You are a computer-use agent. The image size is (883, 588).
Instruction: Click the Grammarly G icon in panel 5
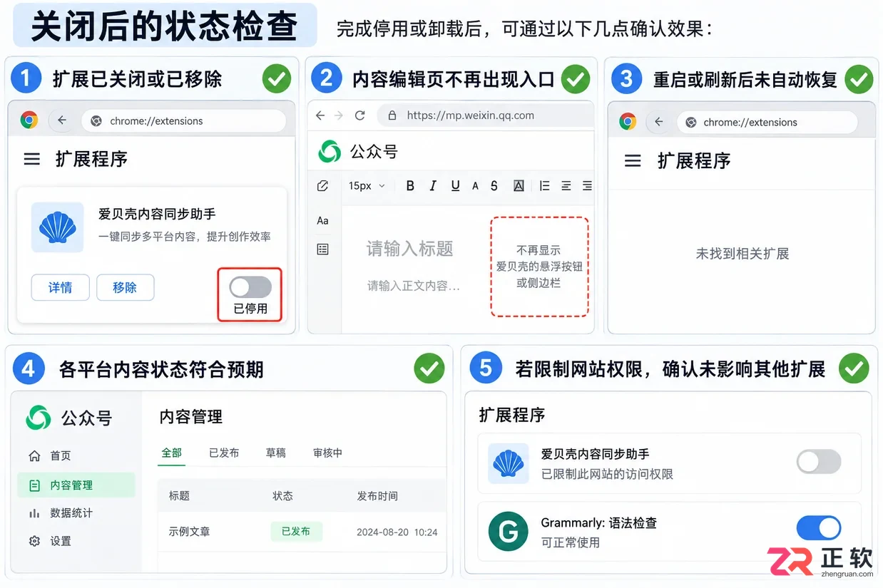(x=508, y=532)
